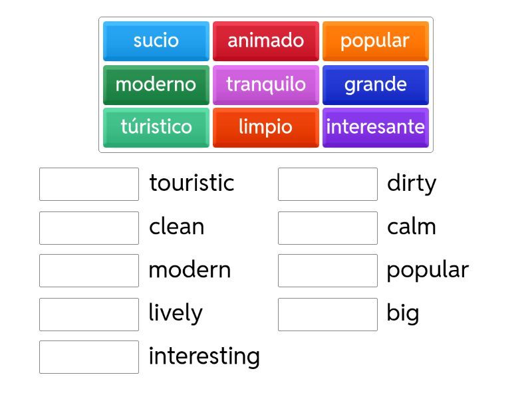Grab the dark blue 'grande' tile
Image resolution: width=532 pixels, height=399 pixels.
tap(375, 84)
